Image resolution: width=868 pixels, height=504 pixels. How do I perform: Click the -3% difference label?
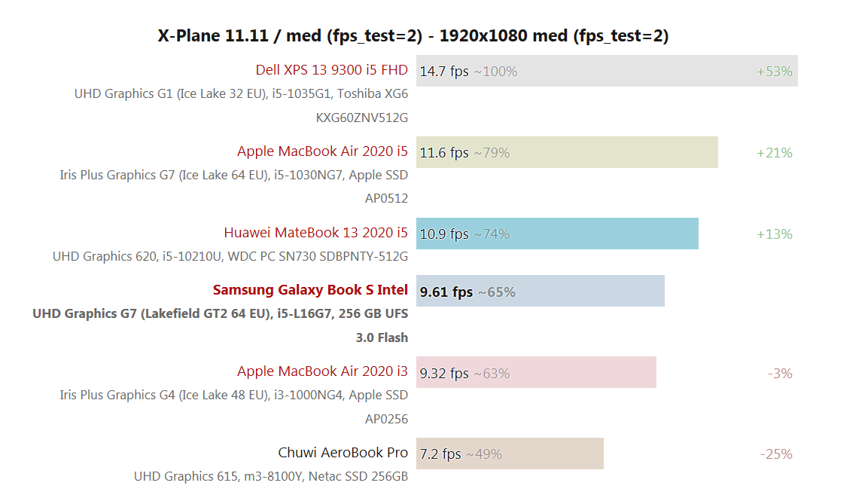click(780, 374)
